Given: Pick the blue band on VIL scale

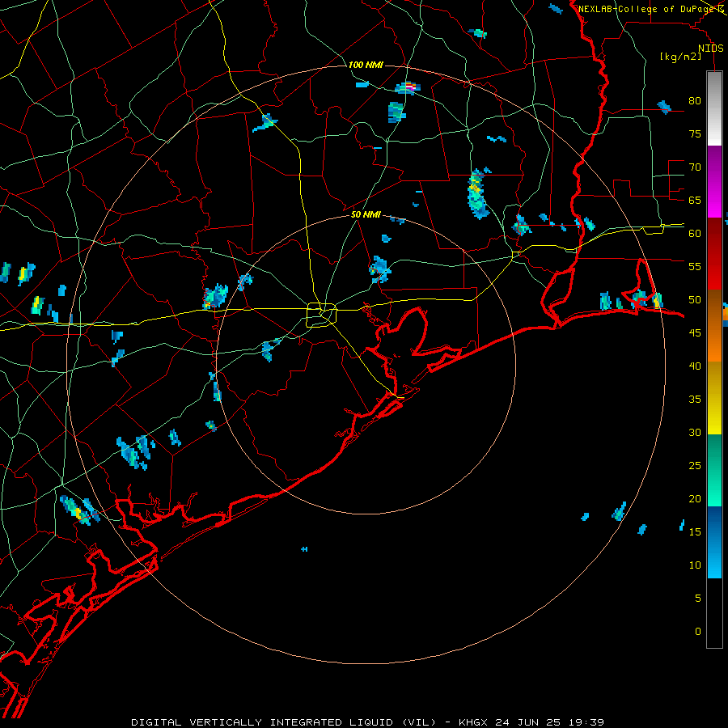Looking at the screenshot, I should [x=714, y=542].
